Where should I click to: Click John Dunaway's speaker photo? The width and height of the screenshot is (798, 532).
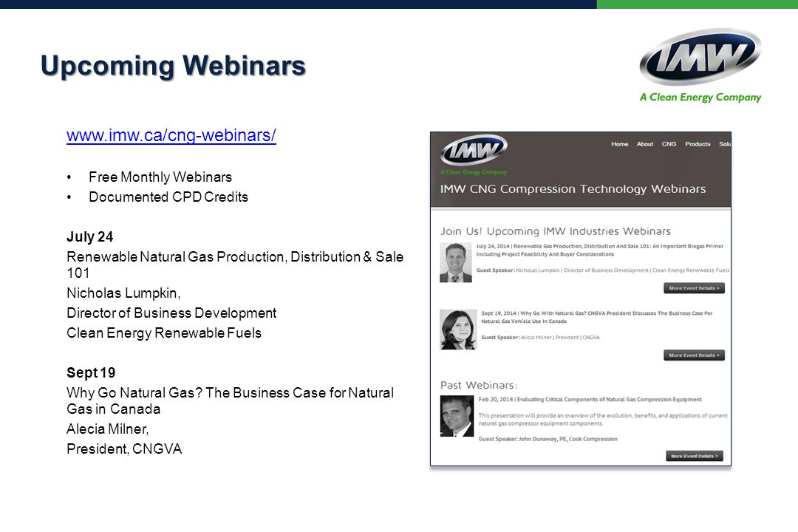457,417
